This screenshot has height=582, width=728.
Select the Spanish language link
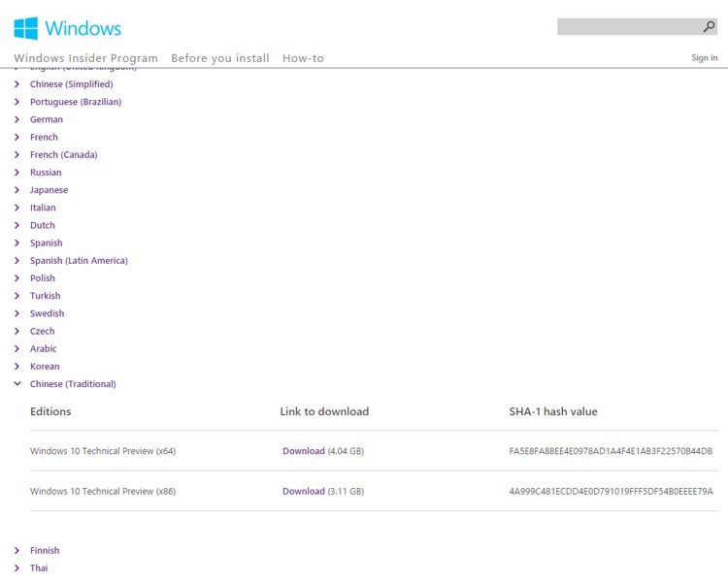[46, 242]
